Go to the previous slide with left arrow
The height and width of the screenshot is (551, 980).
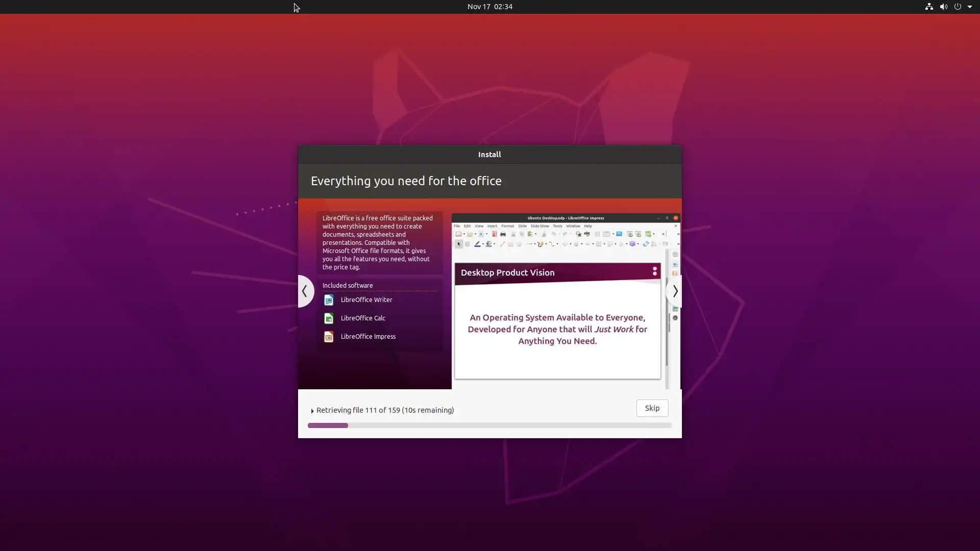(x=305, y=291)
